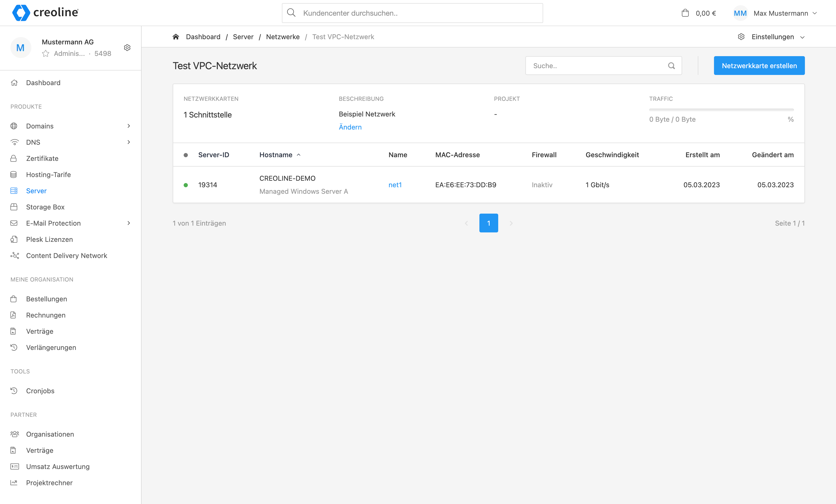This screenshot has height=504, width=836.
Task: Click the Verlängerungen history icon
Action: click(14, 347)
